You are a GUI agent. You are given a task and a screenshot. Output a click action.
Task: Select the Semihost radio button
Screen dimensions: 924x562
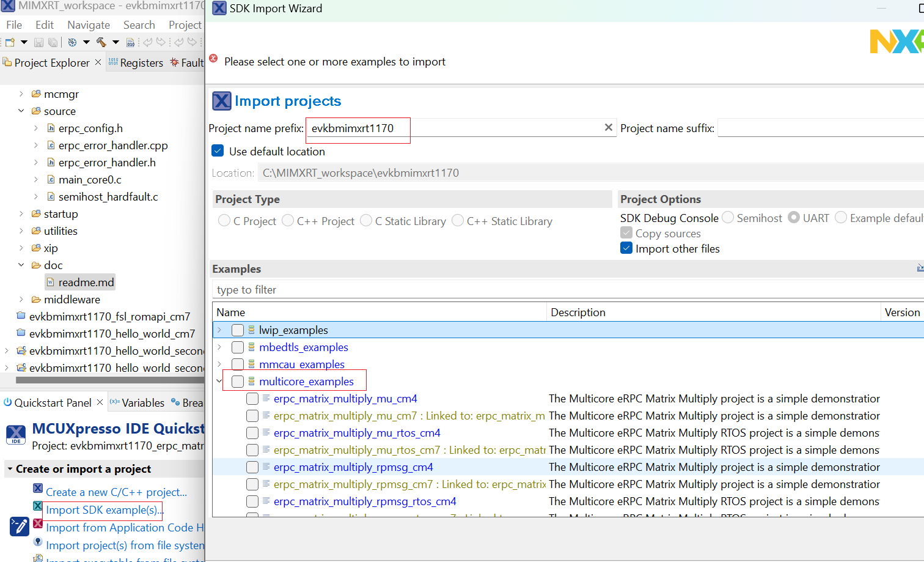click(728, 217)
